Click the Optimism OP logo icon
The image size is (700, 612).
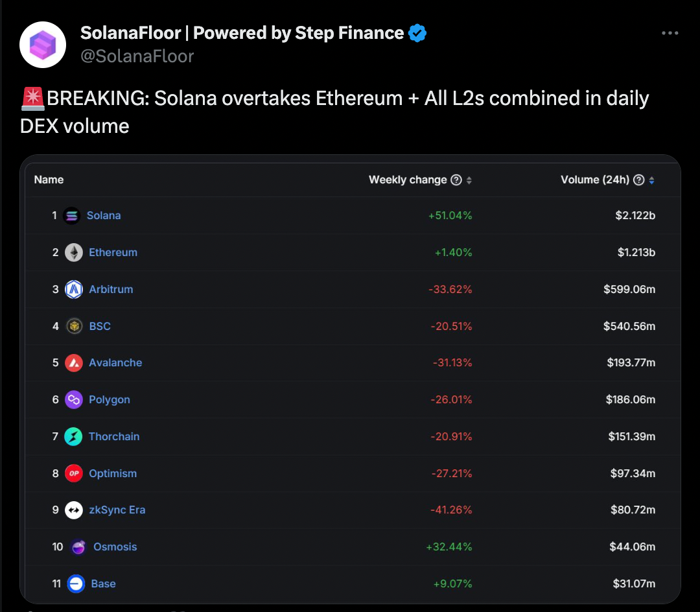74,474
